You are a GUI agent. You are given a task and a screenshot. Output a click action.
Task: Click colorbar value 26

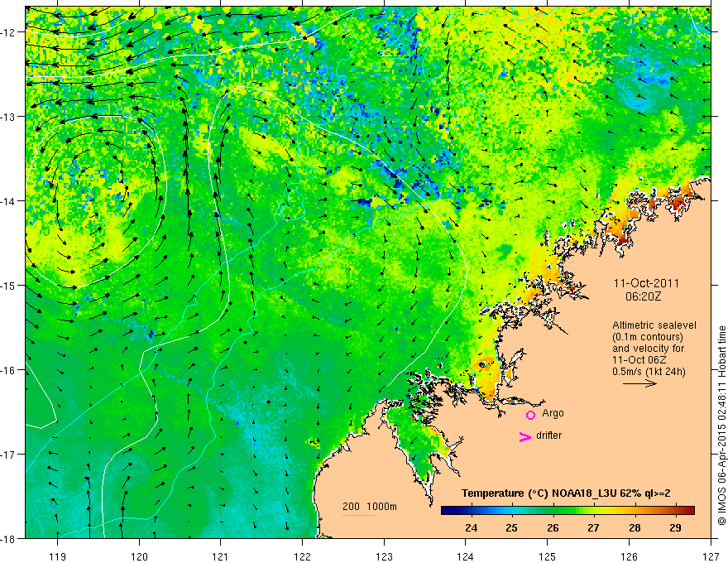[553, 528]
